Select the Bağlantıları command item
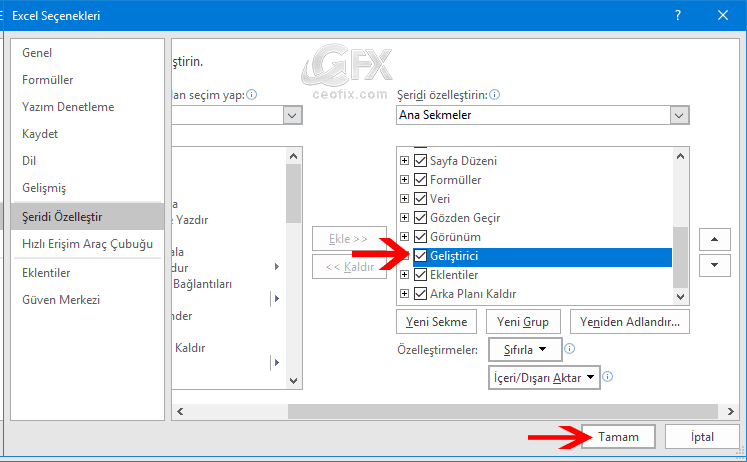This screenshot has width=747, height=462. click(202, 284)
